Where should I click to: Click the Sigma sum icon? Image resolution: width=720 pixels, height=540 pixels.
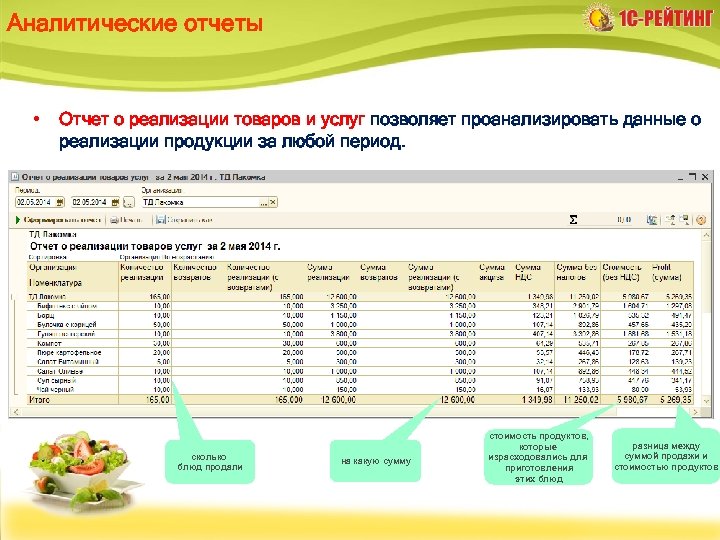(574, 220)
